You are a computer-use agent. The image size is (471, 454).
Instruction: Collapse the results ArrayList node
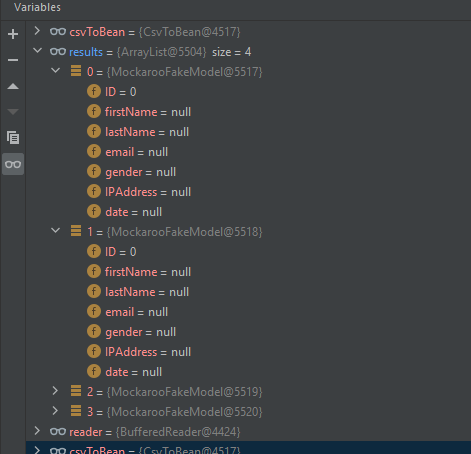[37, 51]
